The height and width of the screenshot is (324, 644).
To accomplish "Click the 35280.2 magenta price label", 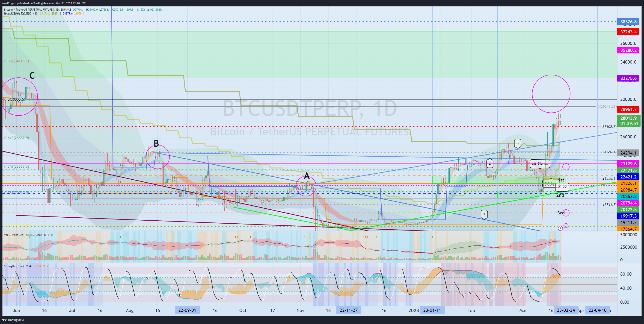I will (x=628, y=50).
